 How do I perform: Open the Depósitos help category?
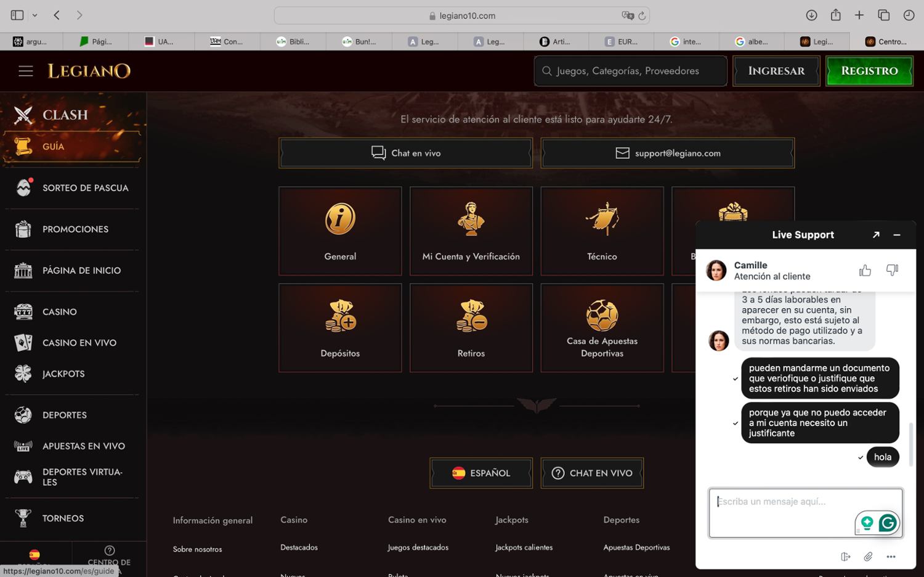tap(340, 328)
